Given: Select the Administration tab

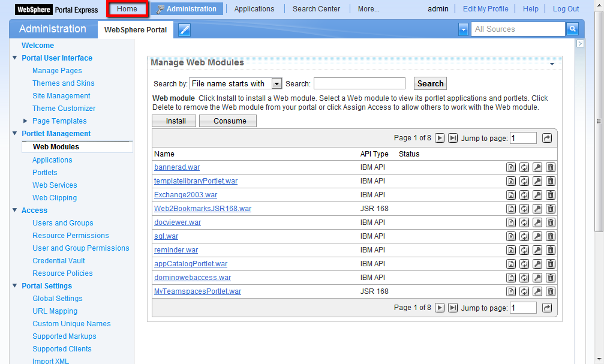Looking at the screenshot, I should coord(187,9).
